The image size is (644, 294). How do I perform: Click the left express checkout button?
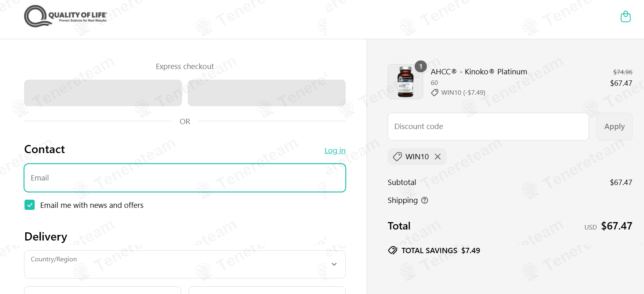tap(103, 93)
